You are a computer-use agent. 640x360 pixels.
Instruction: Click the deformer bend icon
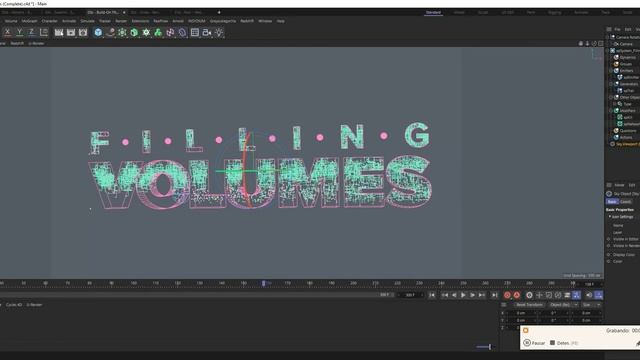182,32
